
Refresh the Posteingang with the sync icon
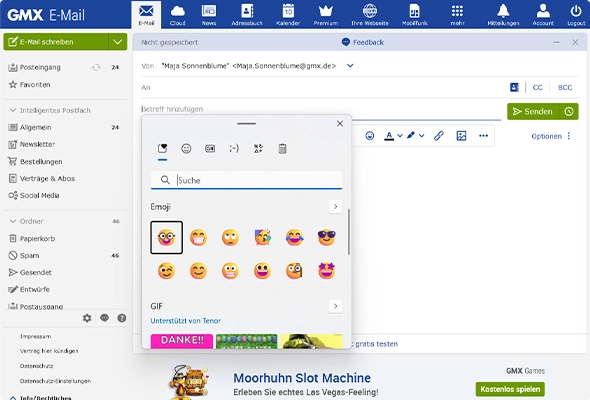coord(96,67)
